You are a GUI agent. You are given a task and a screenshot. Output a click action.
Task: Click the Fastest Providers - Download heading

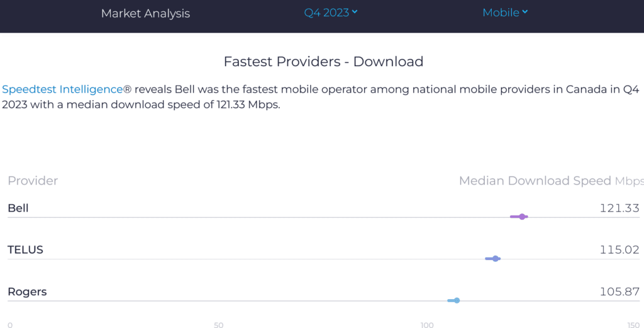click(x=323, y=62)
